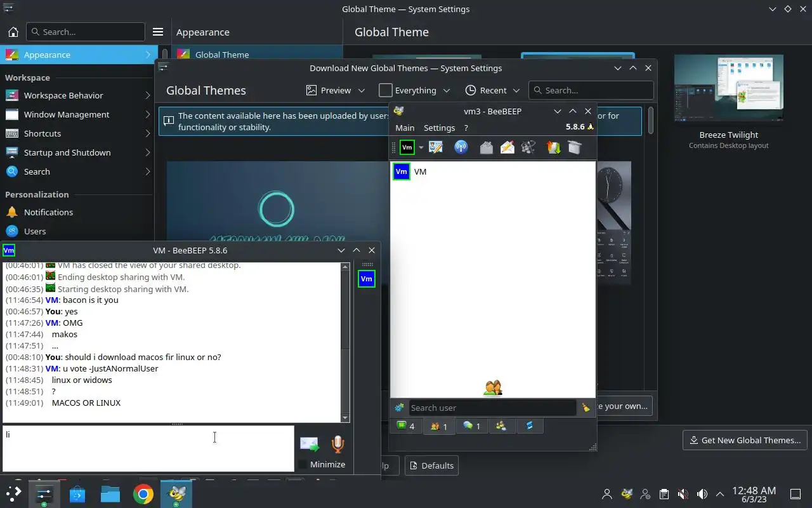The image size is (812, 508).
Task: Open the application launcher in taskbar
Action: (13, 493)
